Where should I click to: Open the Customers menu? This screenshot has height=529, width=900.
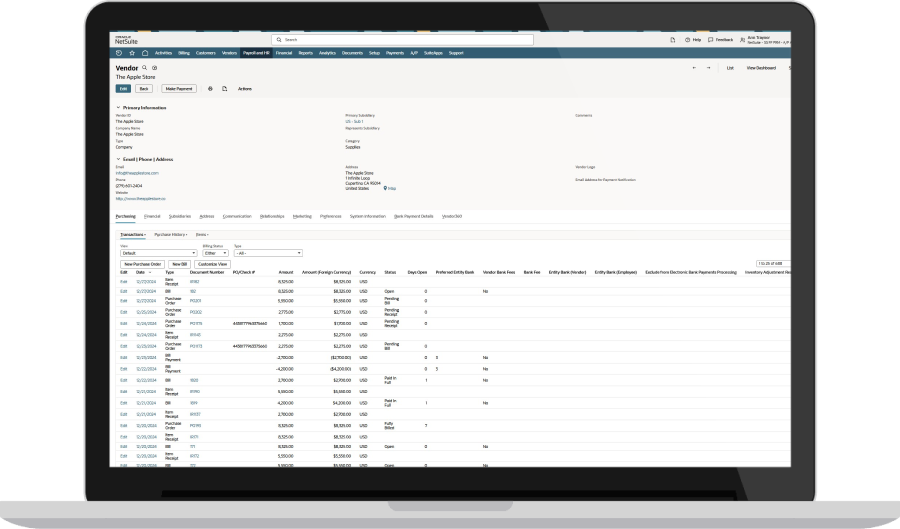point(205,53)
